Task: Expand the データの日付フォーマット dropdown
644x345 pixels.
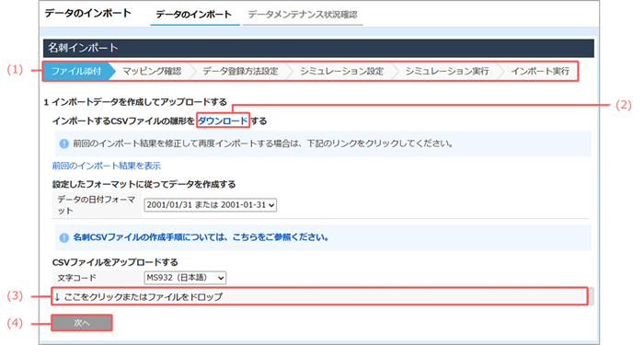Action: pyautogui.click(x=211, y=204)
